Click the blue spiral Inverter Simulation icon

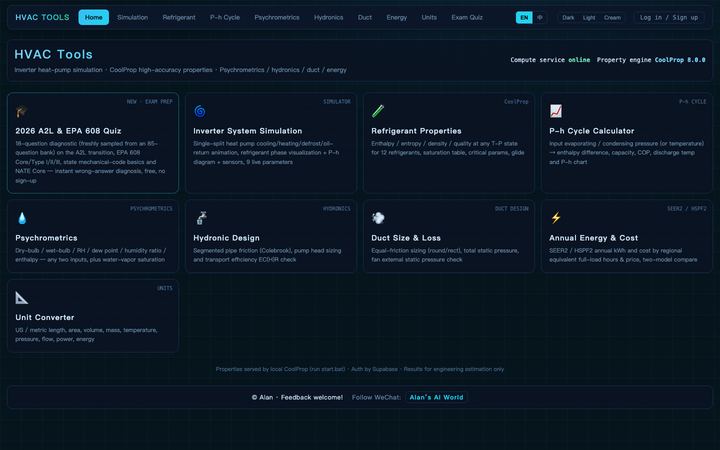200,111
